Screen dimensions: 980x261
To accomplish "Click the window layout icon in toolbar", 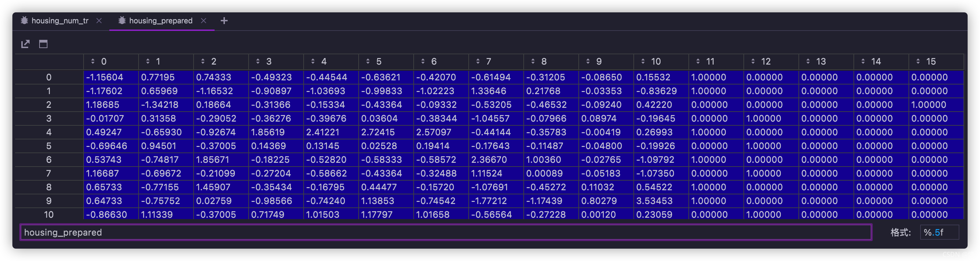I will (x=43, y=44).
